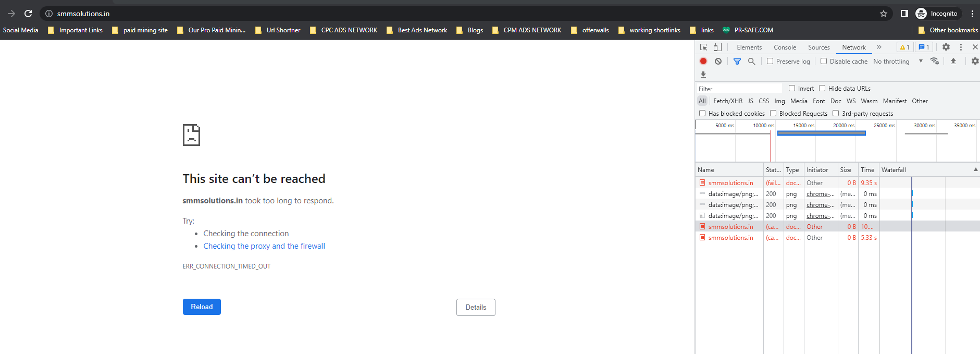Filter requests by WS type
The image size is (980, 354).
click(x=851, y=101)
